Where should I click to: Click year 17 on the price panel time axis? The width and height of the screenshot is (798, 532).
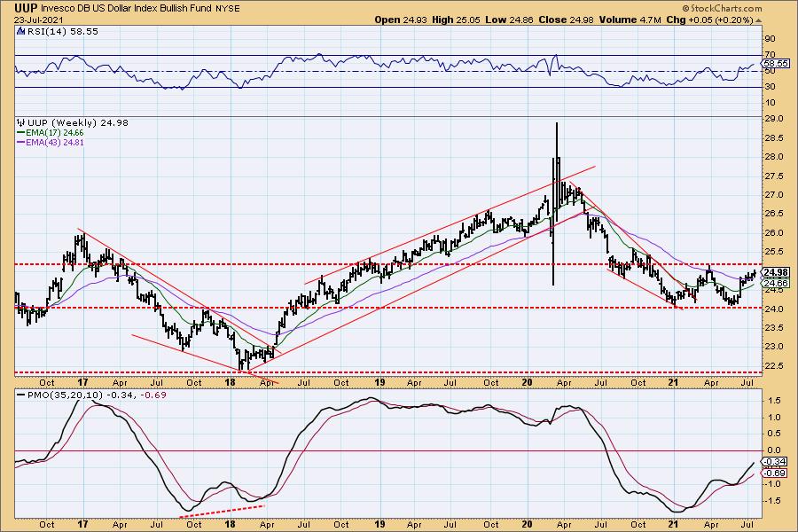pos(83,383)
